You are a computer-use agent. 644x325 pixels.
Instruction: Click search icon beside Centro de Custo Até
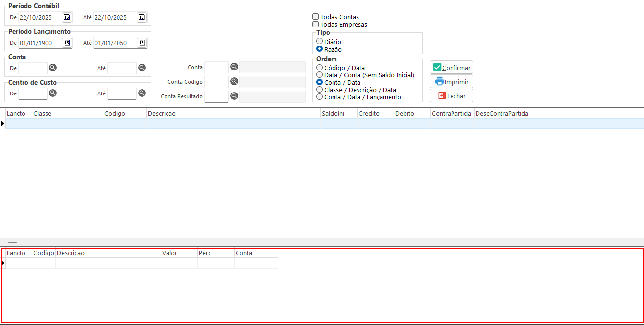coord(142,93)
